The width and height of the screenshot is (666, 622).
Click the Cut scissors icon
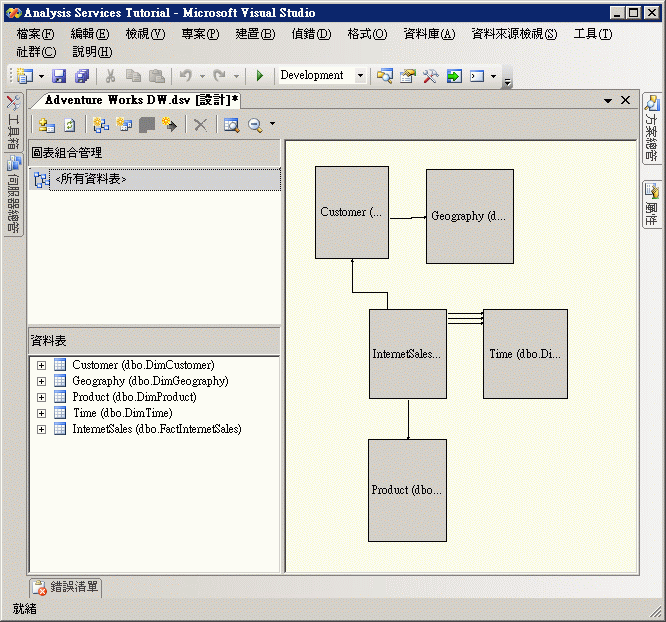pos(110,76)
